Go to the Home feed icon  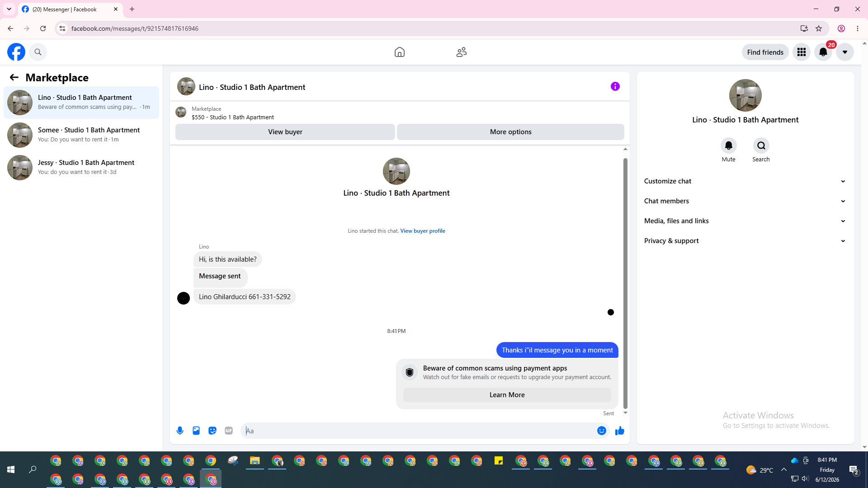pyautogui.click(x=399, y=52)
